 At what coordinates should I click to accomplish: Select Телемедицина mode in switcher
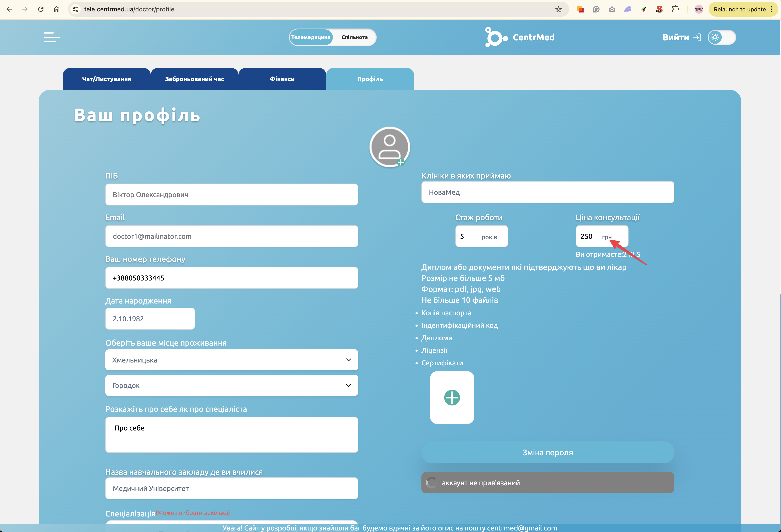pos(310,37)
